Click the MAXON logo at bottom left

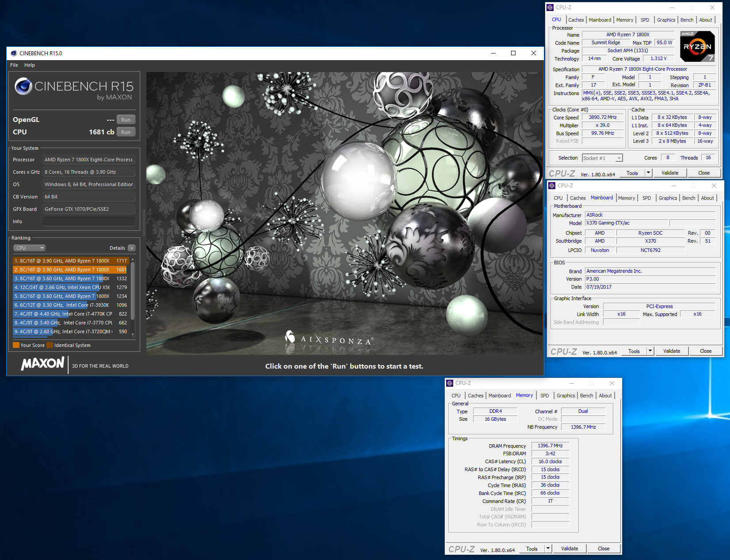point(43,364)
